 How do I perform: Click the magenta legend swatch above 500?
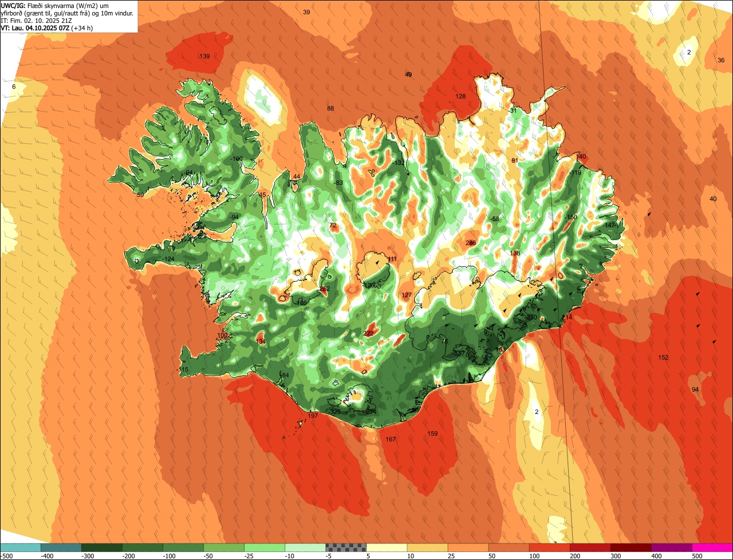coord(712,547)
